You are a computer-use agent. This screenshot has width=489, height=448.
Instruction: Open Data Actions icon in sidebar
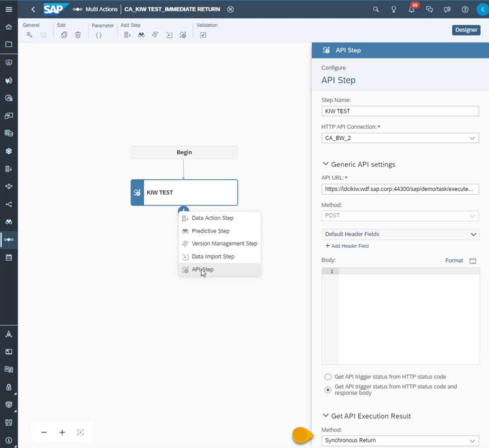click(9, 169)
